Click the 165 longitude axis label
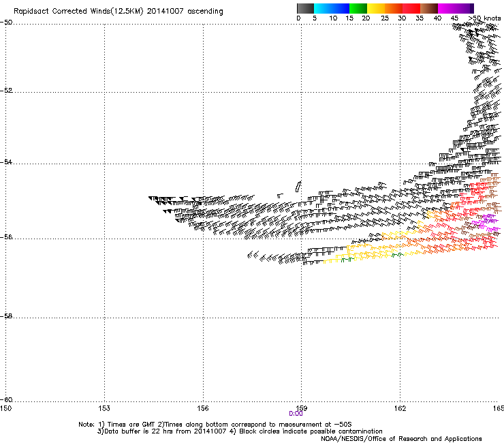This screenshot has height=443, width=504. coord(499,408)
